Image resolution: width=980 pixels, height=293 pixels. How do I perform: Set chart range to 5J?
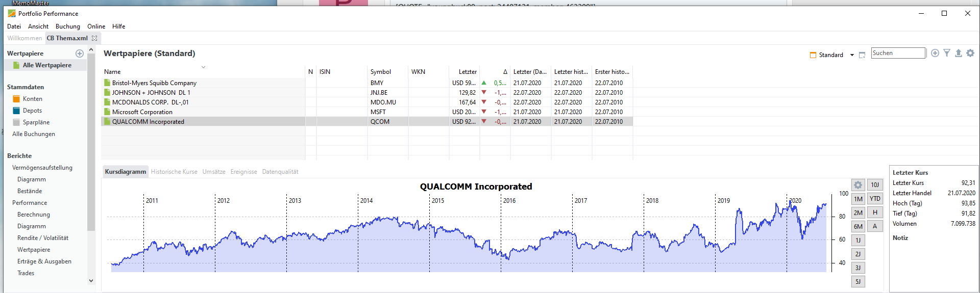pyautogui.click(x=858, y=281)
